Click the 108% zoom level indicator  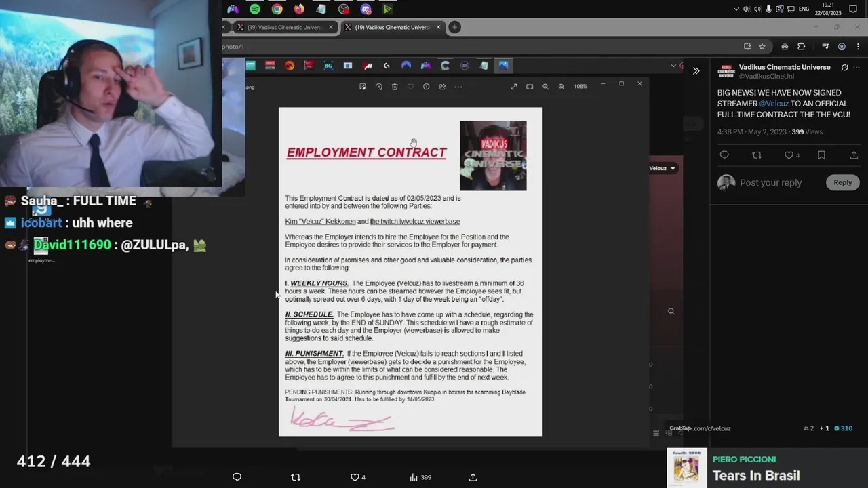click(580, 87)
